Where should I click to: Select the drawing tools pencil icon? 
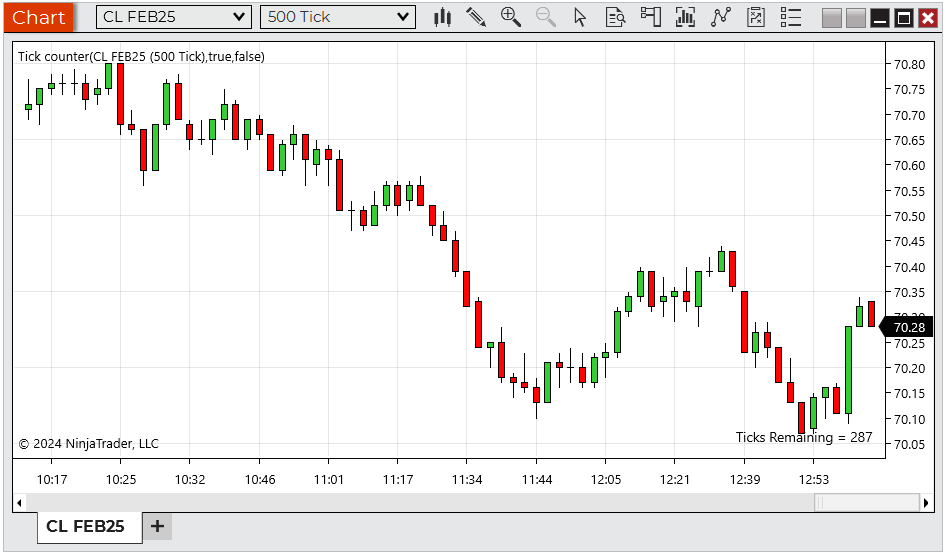click(x=476, y=17)
